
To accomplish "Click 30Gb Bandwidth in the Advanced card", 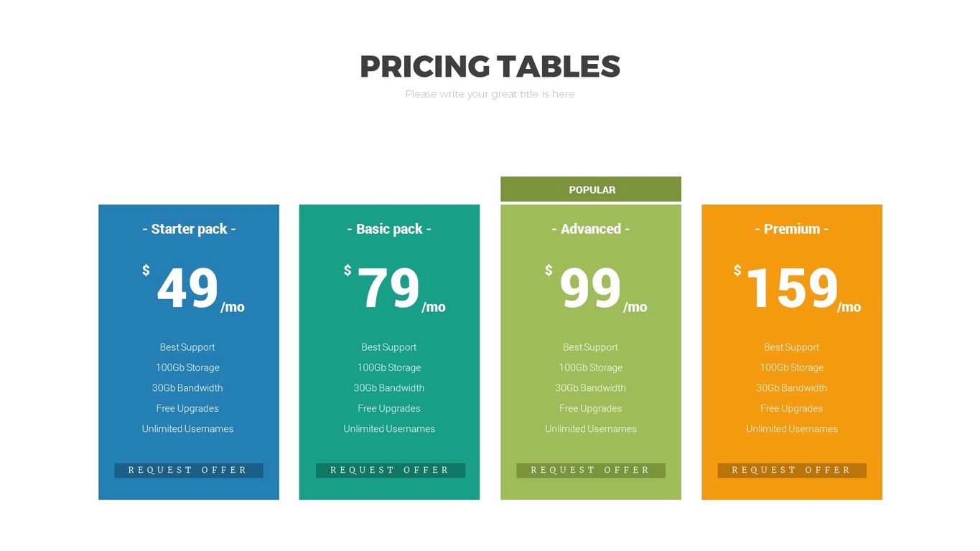I will (590, 388).
